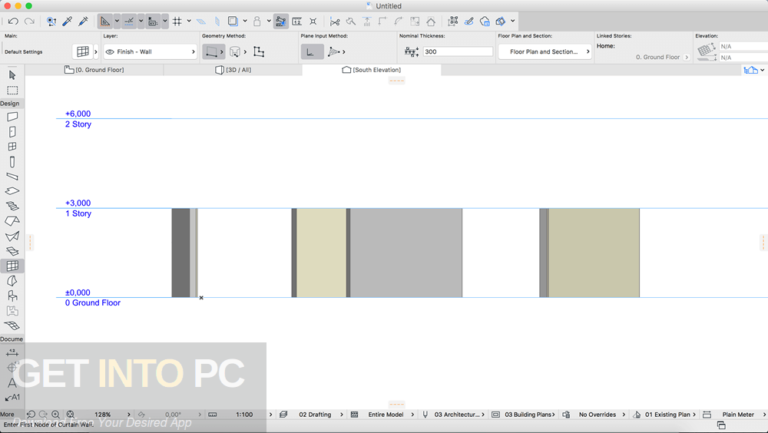Use the Pick Up Parameters eyedropper
Screen dimensions: 768x433
click(x=67, y=21)
